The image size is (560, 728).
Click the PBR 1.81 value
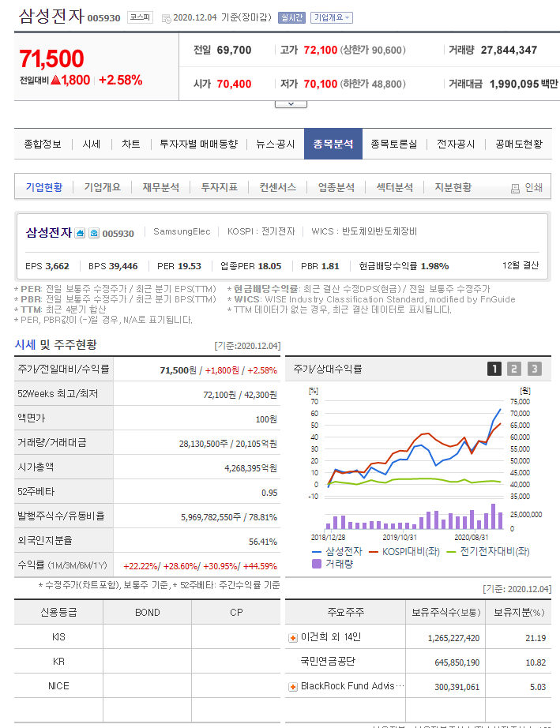[x=330, y=266]
